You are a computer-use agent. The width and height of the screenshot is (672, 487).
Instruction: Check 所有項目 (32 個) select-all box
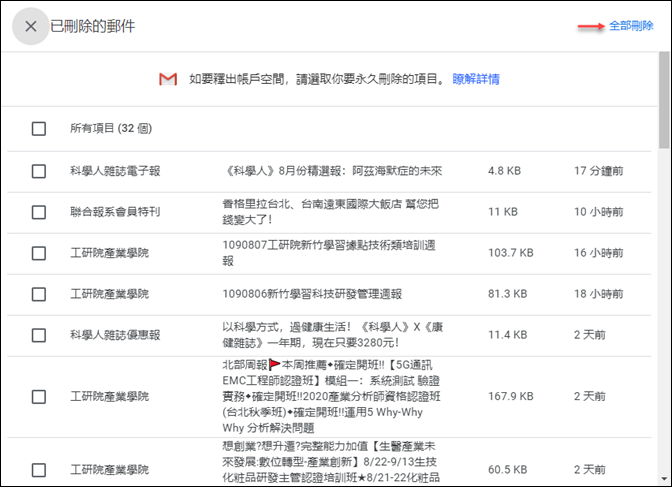tap(39, 129)
